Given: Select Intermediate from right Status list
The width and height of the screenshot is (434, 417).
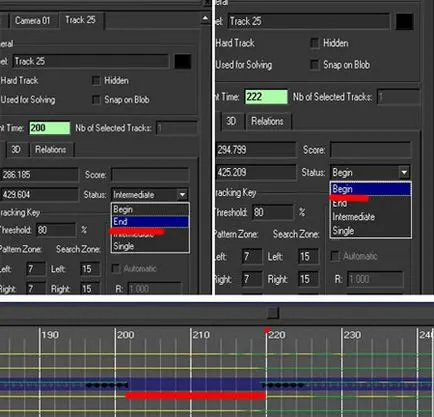Looking at the screenshot, I should click(370, 217).
